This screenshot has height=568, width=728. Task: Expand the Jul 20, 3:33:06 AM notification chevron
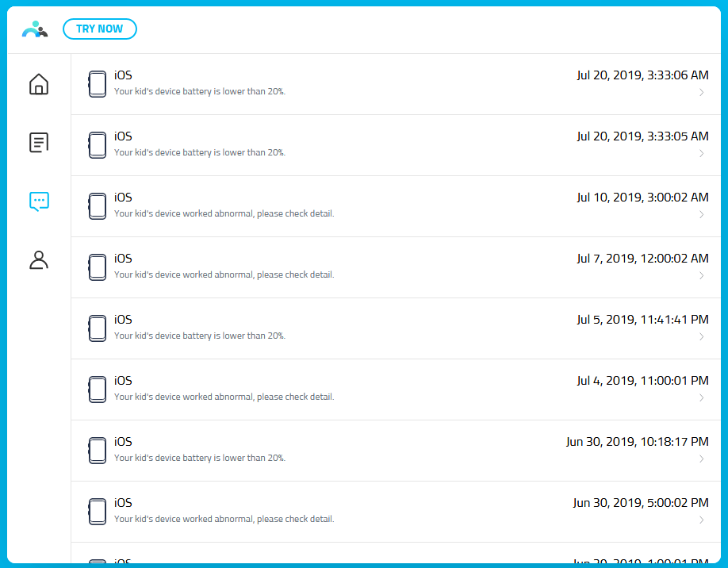[701, 93]
